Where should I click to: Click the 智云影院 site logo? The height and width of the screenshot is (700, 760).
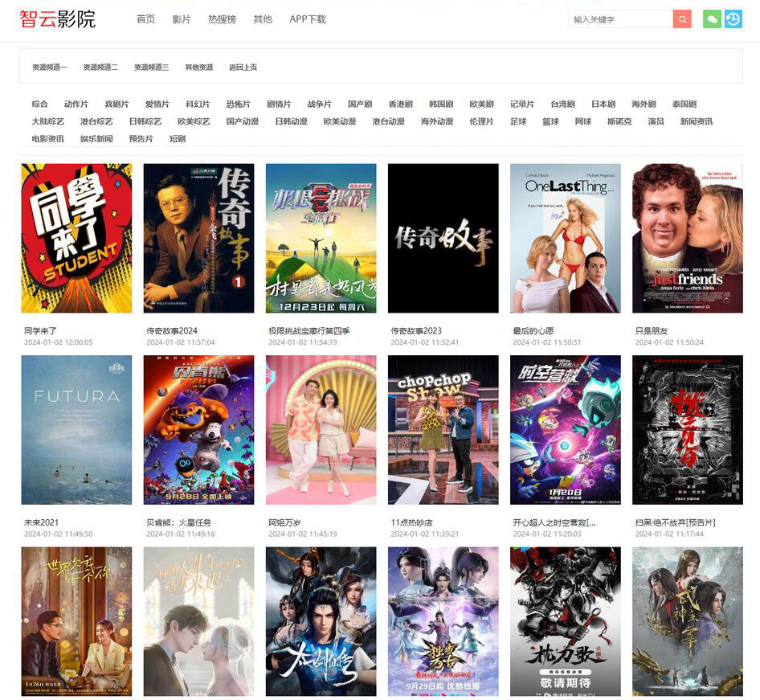58,19
